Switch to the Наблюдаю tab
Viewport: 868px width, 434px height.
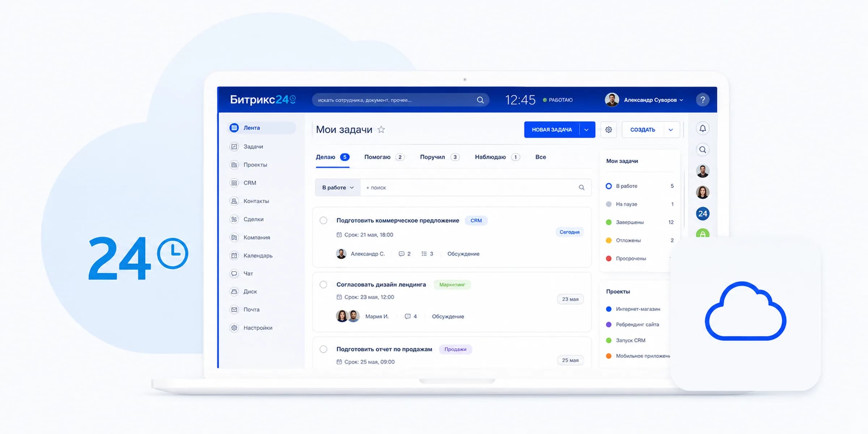pos(497,157)
